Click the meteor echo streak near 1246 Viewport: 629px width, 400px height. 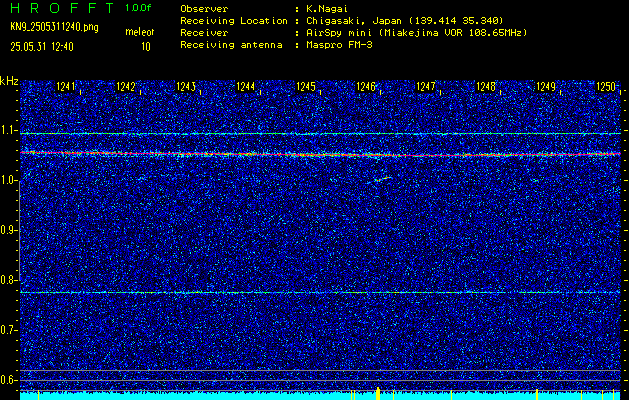(383, 179)
